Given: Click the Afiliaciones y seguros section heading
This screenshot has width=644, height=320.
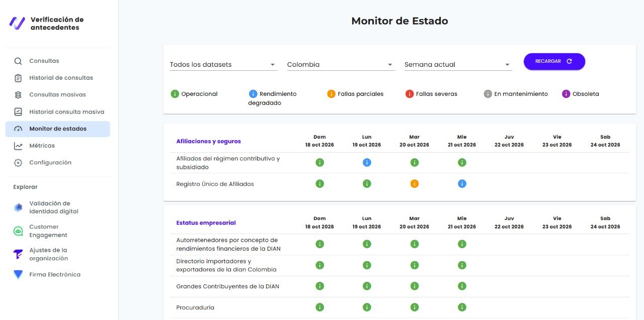Looking at the screenshot, I should 208,142.
